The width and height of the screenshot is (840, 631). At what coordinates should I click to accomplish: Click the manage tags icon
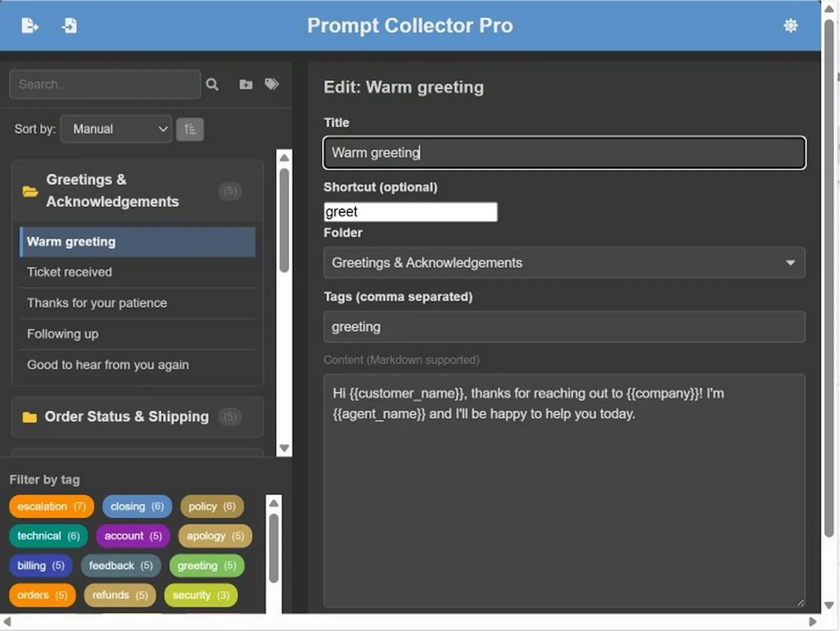pos(271,84)
